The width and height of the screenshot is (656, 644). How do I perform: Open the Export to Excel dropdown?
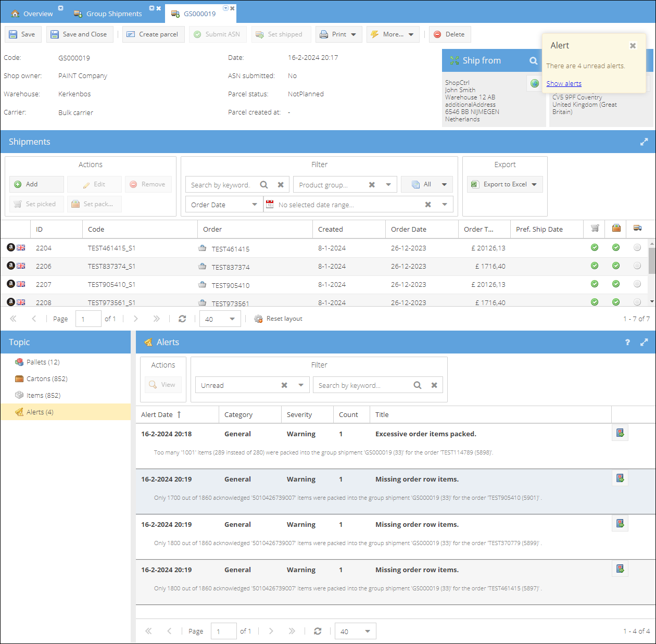tap(504, 184)
